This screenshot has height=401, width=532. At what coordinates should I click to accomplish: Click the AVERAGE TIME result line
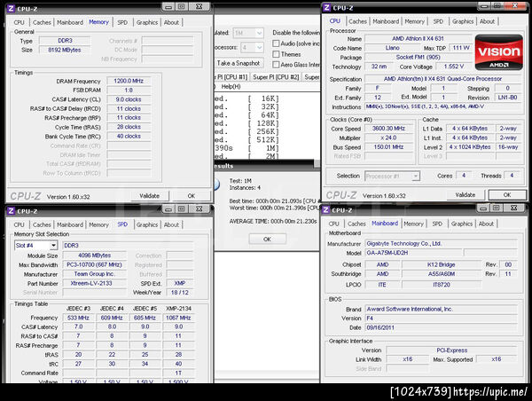coord(273,221)
